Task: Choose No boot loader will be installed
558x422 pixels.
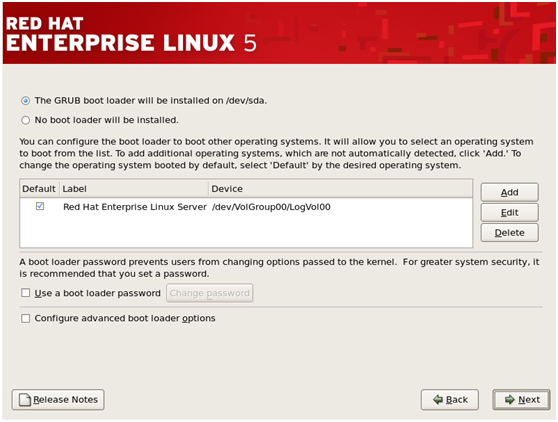Action: pos(26,120)
